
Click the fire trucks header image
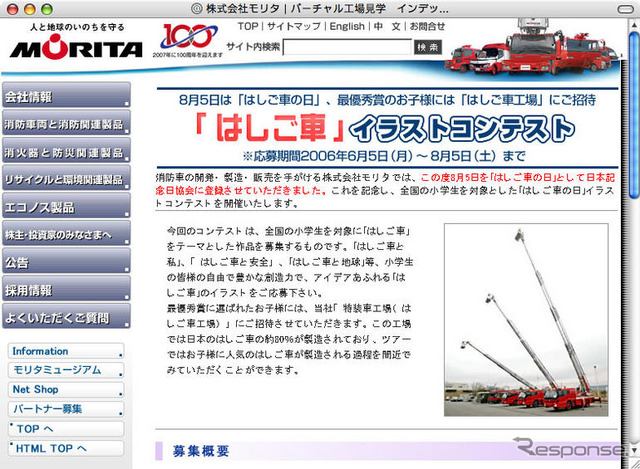[532, 48]
